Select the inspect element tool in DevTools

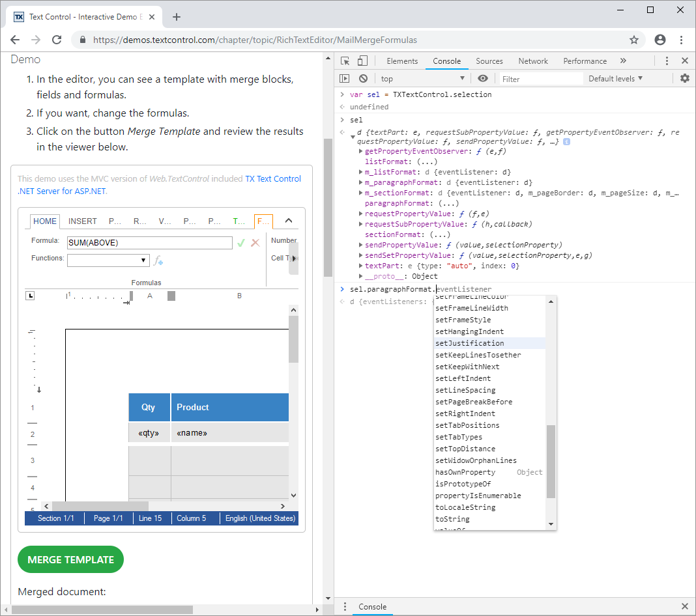tap(344, 61)
